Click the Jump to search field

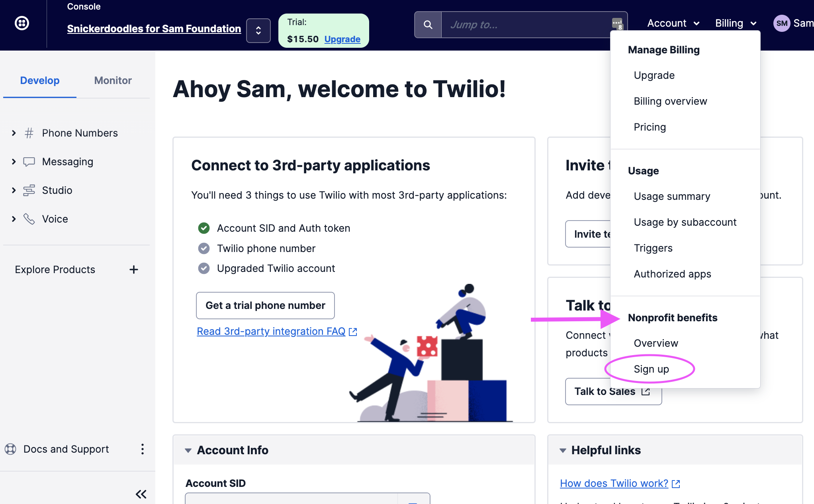[x=526, y=25]
